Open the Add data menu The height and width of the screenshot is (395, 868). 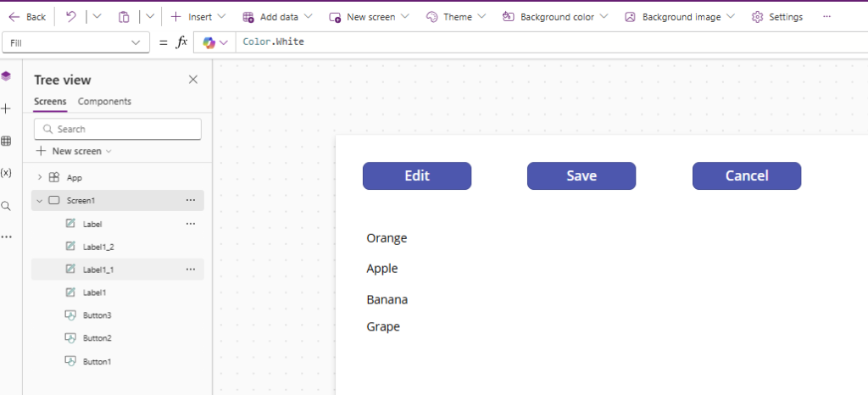(277, 17)
